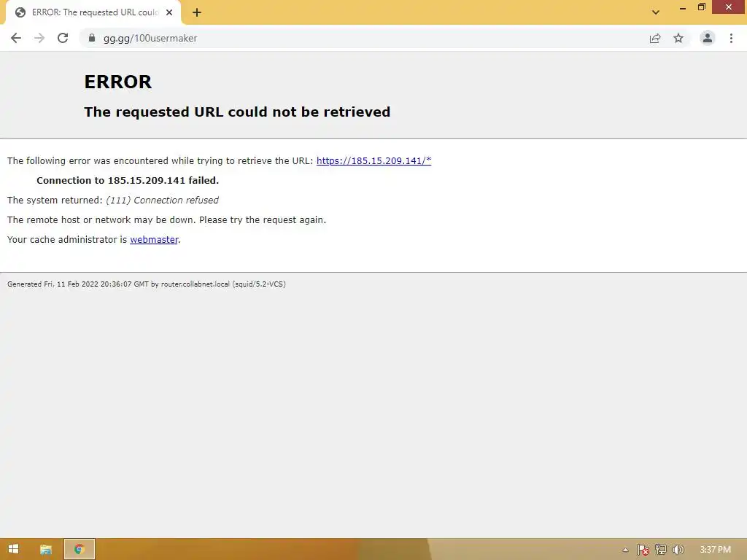Viewport: 747px width, 560px height.
Task: Open the Action Center flag icon
Action: pyautogui.click(x=643, y=550)
